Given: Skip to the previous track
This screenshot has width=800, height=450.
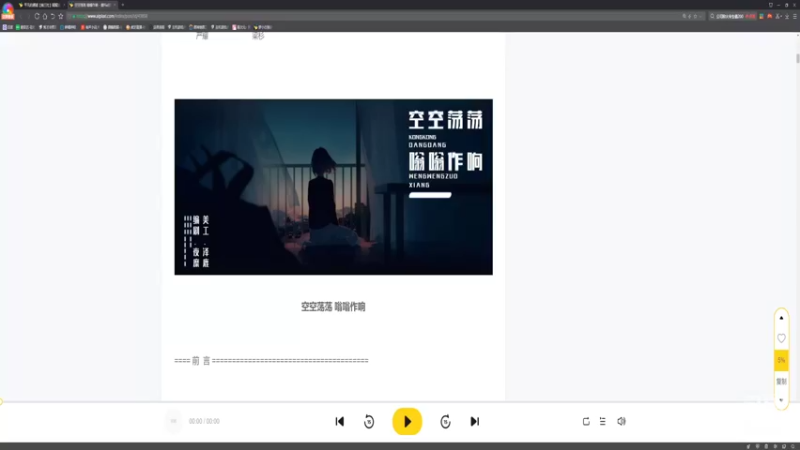Looking at the screenshot, I should pos(340,421).
